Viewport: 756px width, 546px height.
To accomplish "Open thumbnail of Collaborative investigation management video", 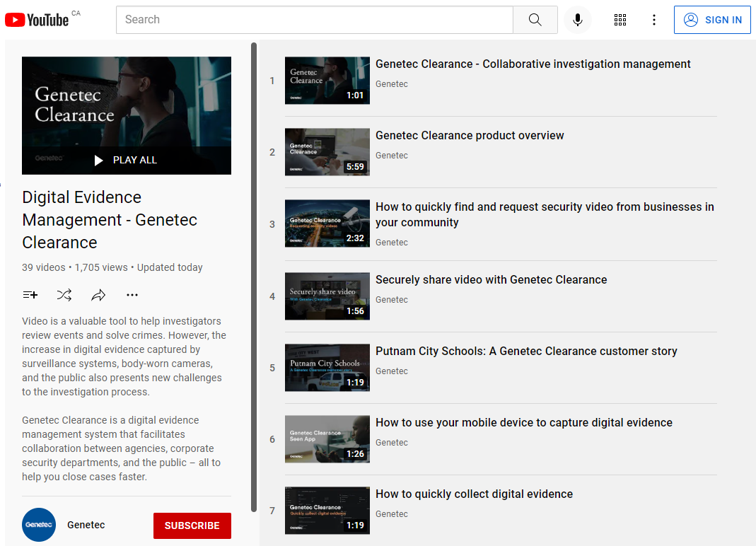I will (x=327, y=81).
